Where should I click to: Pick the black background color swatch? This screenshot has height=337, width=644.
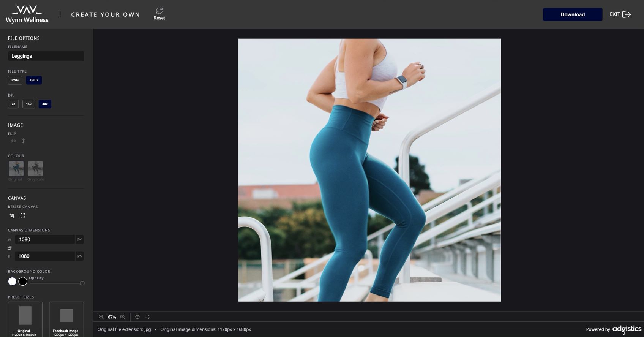pos(23,282)
